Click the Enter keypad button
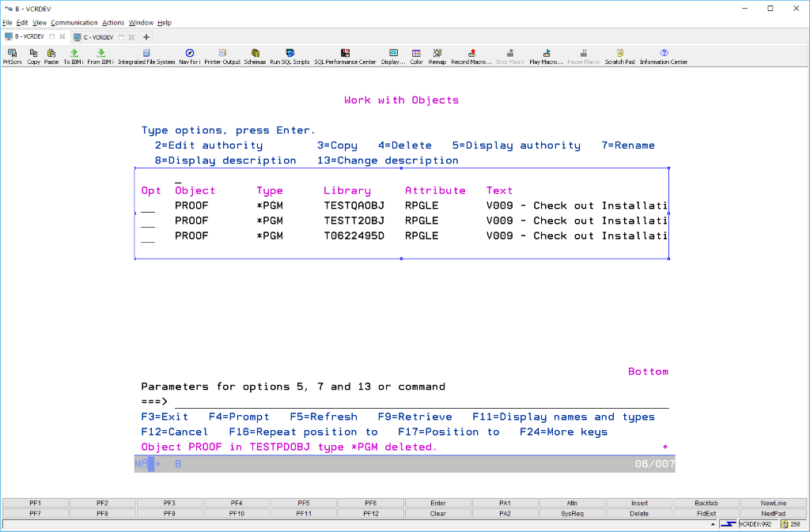810x532 pixels. tap(438, 503)
